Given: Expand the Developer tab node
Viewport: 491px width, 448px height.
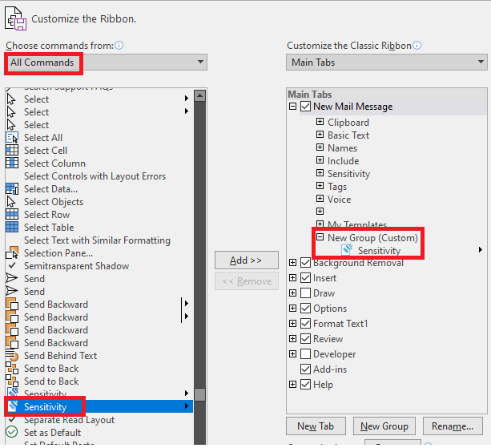Looking at the screenshot, I should (x=292, y=354).
